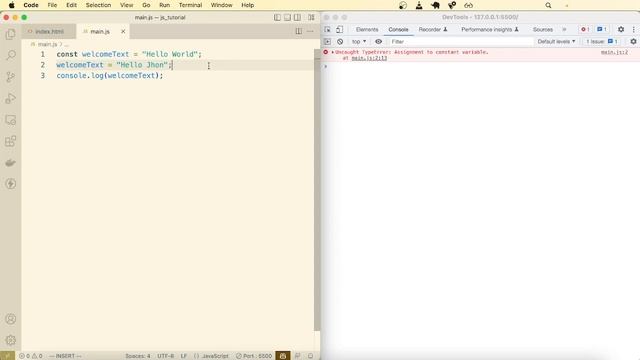
Task: Toggle the live expression eye icon
Action: [x=378, y=42]
